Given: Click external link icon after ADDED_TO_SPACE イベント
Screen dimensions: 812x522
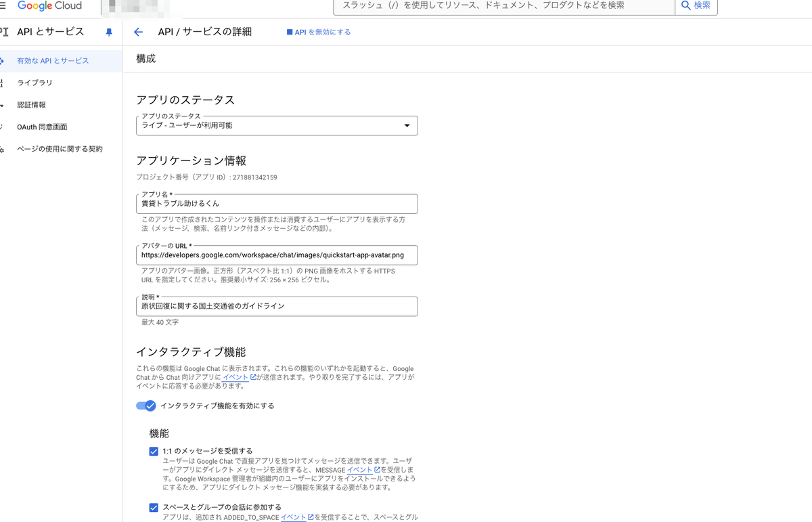Looking at the screenshot, I should pyautogui.click(x=310, y=517).
